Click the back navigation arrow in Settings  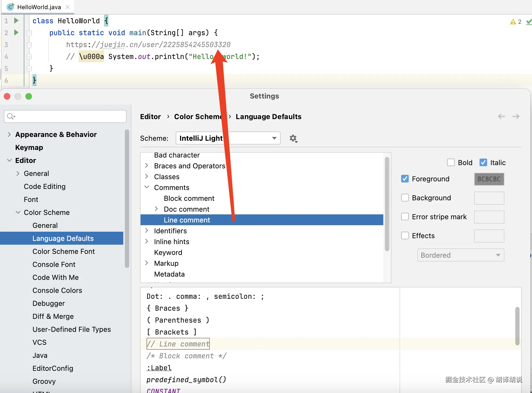pos(501,116)
